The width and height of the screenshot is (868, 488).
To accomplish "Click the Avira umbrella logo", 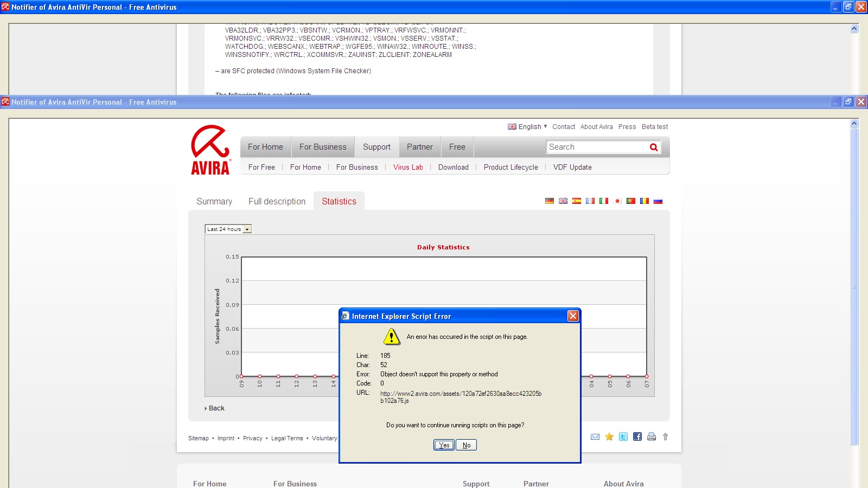I will pyautogui.click(x=210, y=150).
